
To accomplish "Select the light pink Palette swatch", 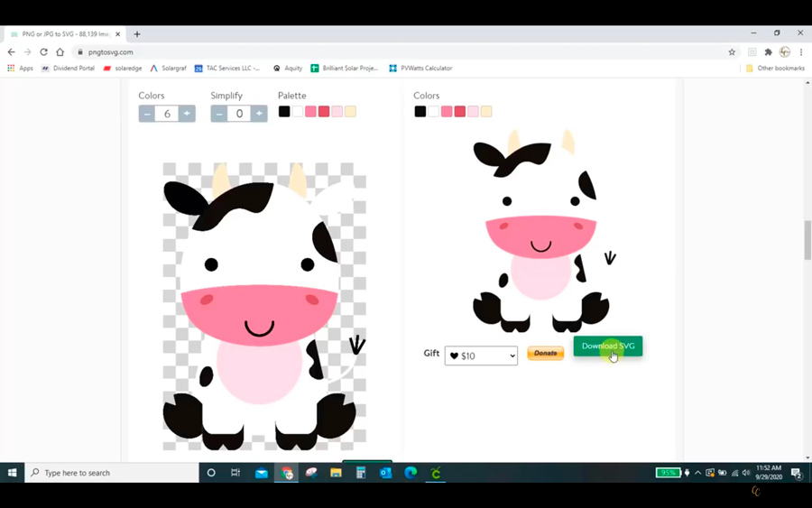I will 337,111.
